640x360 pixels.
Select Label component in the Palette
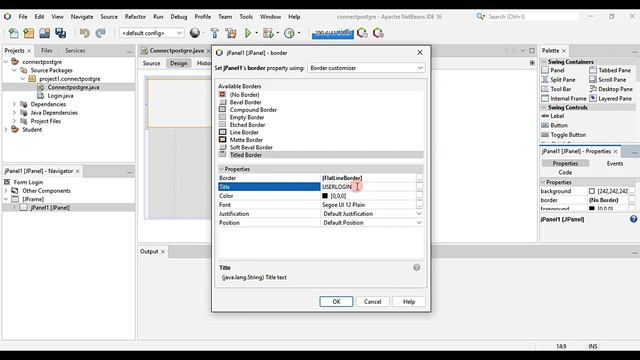pos(552,116)
